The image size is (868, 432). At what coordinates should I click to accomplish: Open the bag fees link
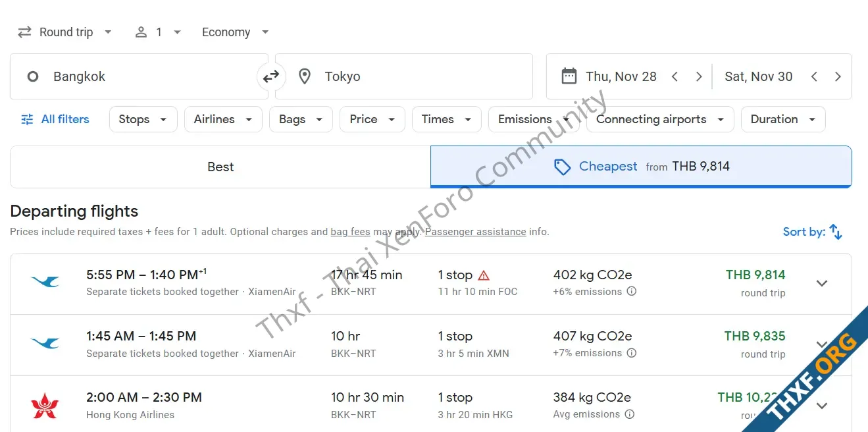coord(350,232)
